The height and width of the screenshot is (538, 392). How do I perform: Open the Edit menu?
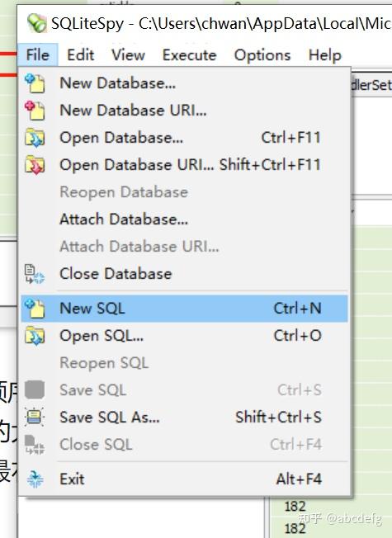pos(80,55)
